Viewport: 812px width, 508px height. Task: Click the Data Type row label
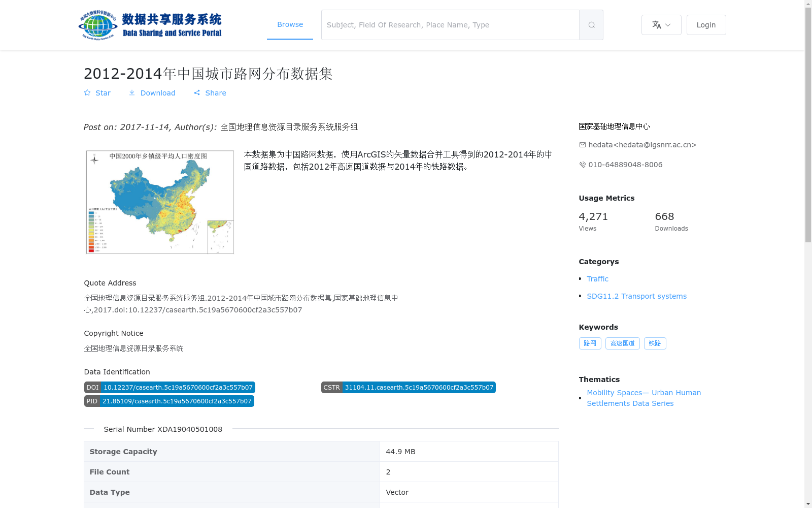click(110, 492)
